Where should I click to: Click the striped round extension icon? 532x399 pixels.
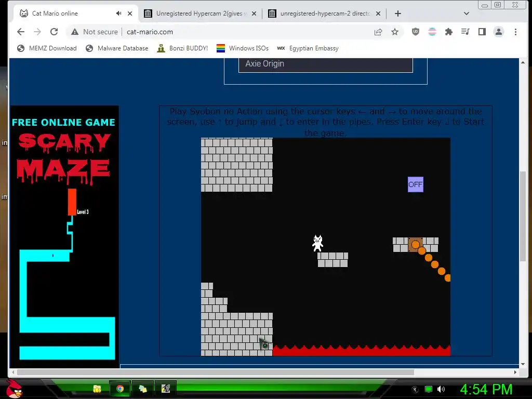(x=432, y=32)
